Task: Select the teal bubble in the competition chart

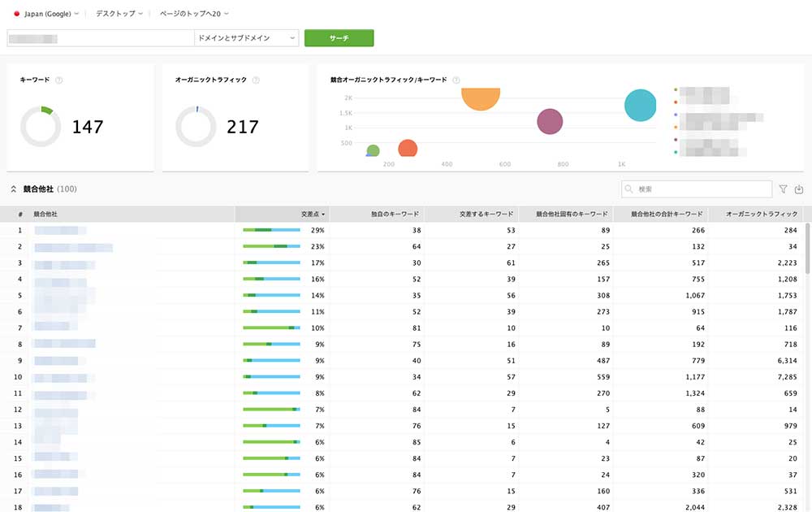Action: 641,105
